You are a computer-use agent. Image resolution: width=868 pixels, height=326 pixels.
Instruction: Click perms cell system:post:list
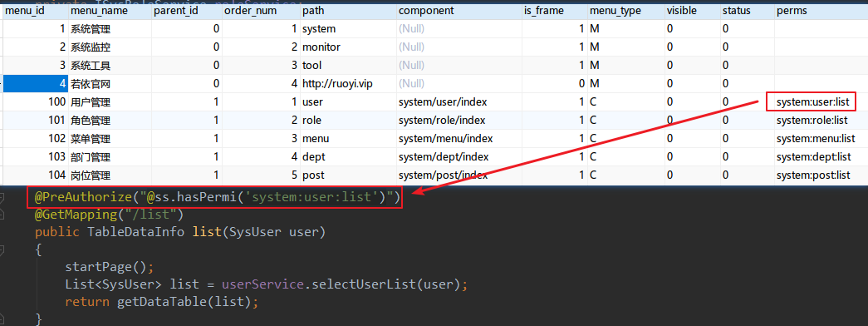point(821,175)
